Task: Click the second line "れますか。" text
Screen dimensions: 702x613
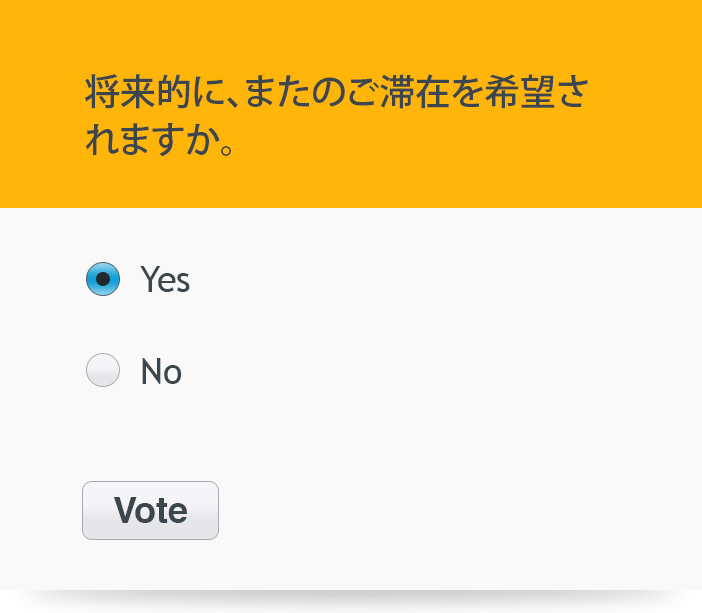Action: [x=160, y=140]
